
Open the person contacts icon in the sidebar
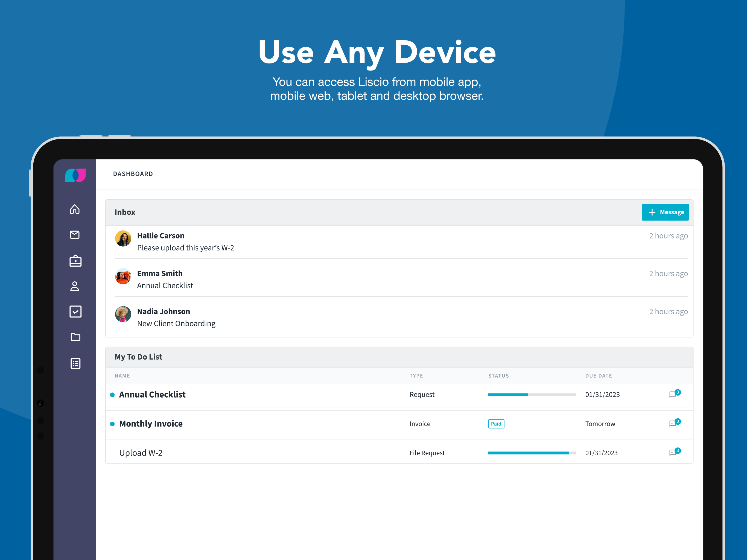pos(75,286)
